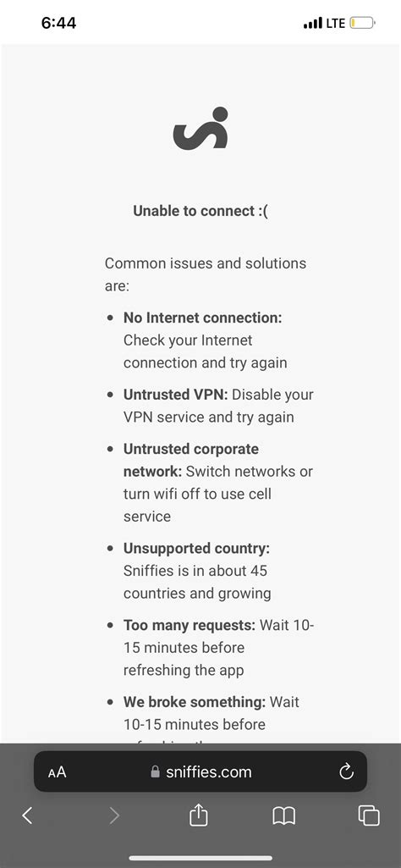Tap the home indicator bar at bottom
Screen dimensions: 401x868
point(200,858)
